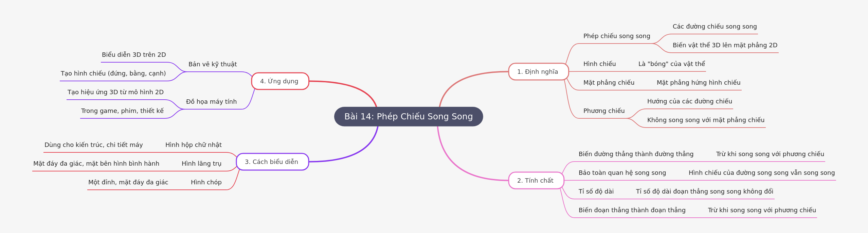
Task: Select the "1. Định nghĩa" branch node
Action: pos(538,72)
